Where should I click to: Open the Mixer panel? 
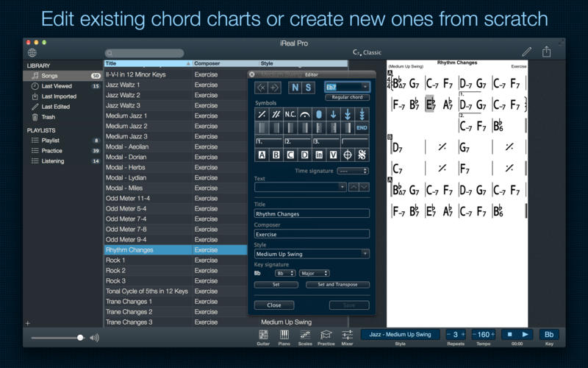click(348, 336)
